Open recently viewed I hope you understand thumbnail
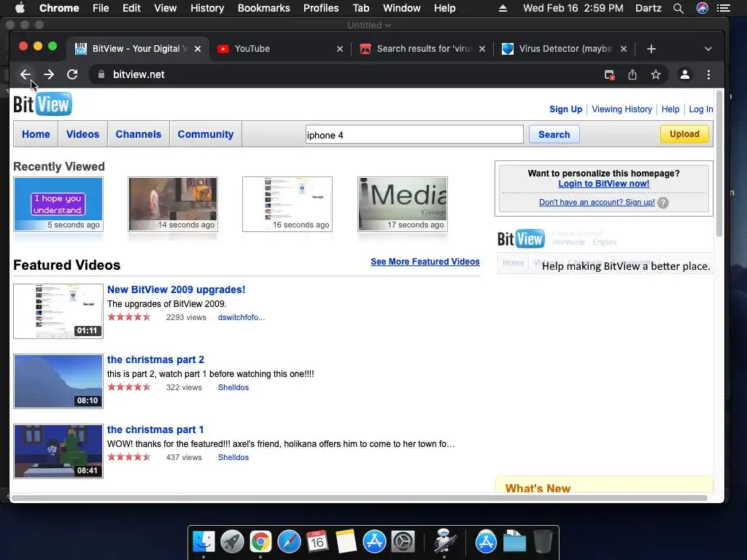This screenshot has width=747, height=560. 58,204
